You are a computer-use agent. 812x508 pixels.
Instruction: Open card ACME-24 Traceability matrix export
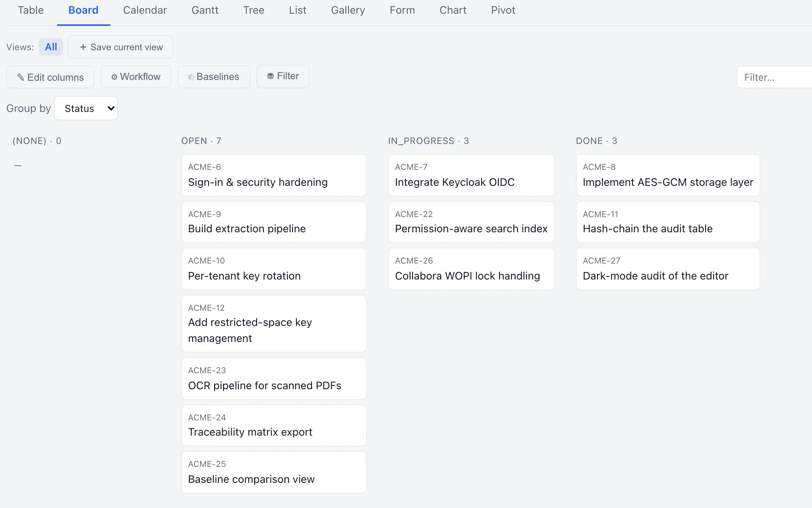point(274,425)
